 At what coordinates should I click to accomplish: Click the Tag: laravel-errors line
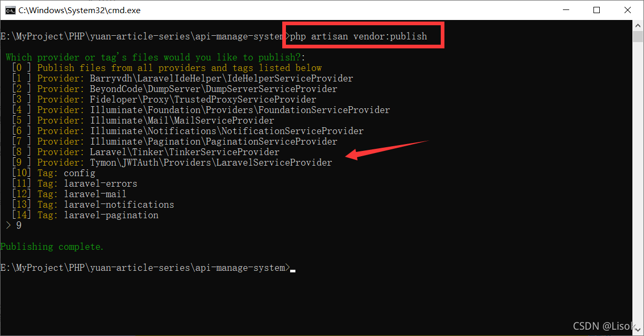click(x=74, y=184)
